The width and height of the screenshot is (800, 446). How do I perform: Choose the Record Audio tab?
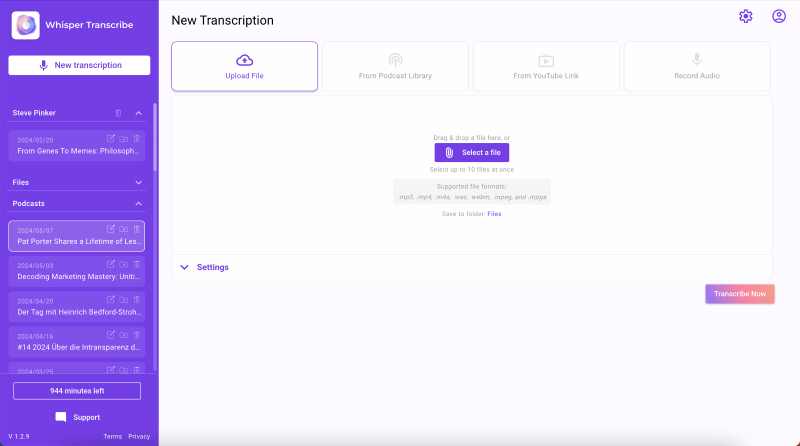click(696, 66)
